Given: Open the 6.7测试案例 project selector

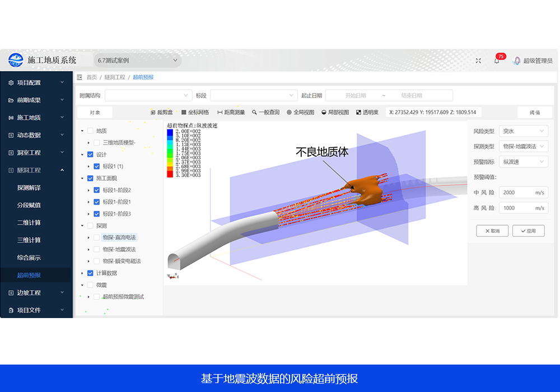Looking at the screenshot, I should pyautogui.click(x=137, y=60).
